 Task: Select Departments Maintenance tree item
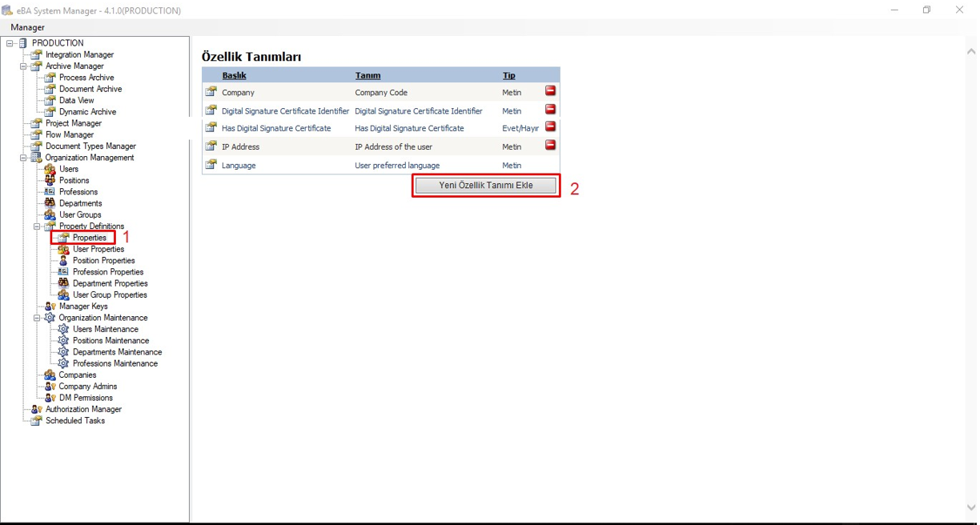(x=118, y=351)
